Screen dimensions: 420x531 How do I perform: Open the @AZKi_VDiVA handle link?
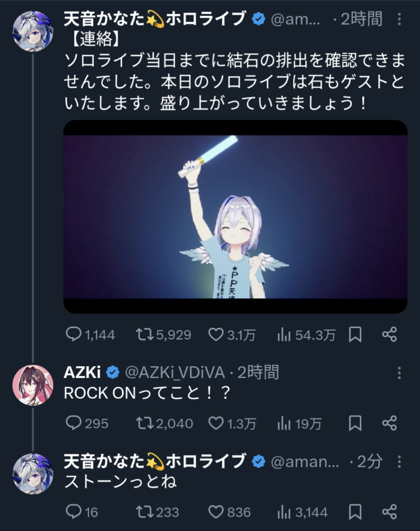tap(175, 373)
